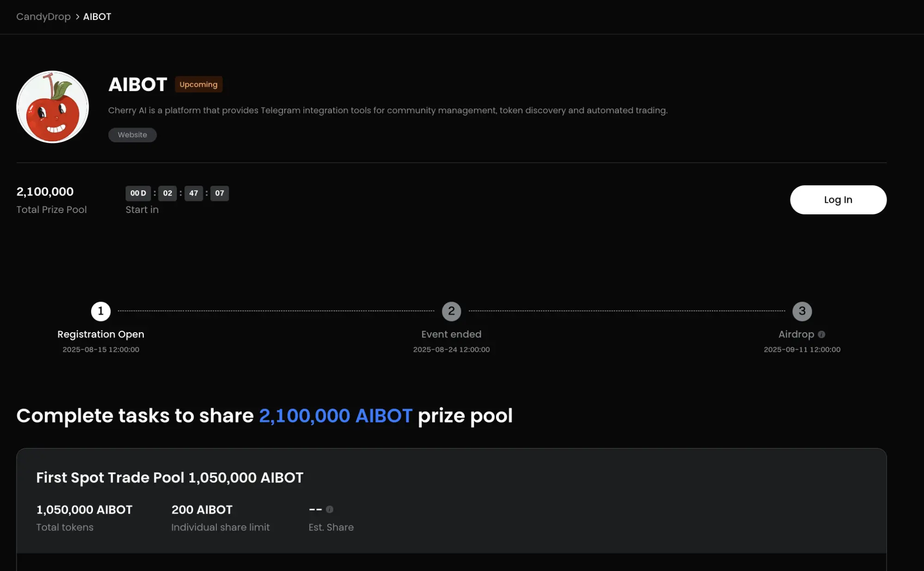This screenshot has height=571, width=924.
Task: Click the Est. Share info icon
Action: click(330, 509)
